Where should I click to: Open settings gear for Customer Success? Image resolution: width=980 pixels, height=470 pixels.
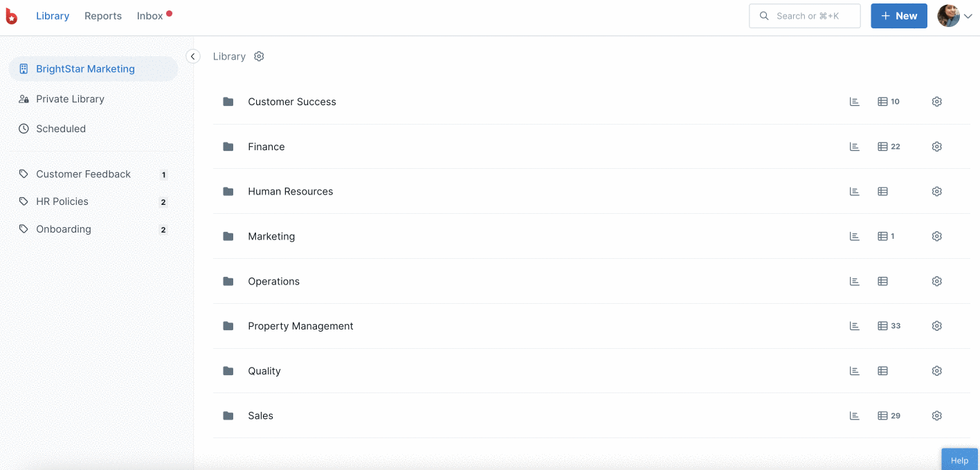(x=937, y=102)
